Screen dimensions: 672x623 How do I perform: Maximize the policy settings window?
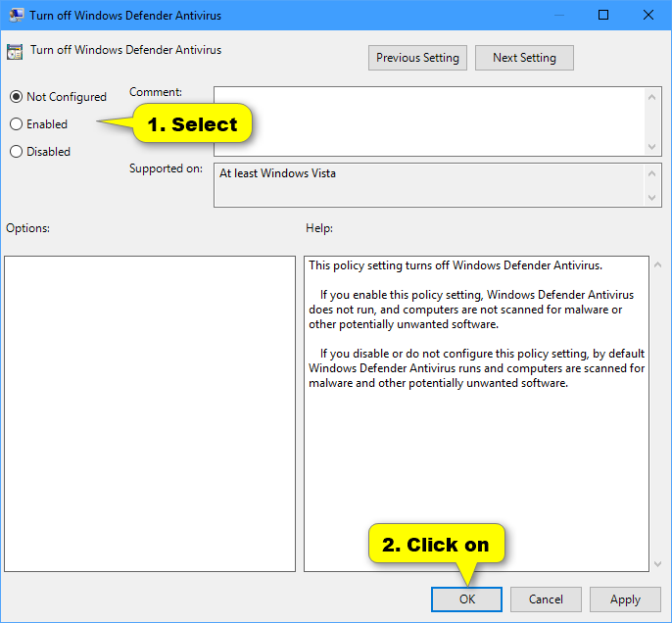(603, 15)
